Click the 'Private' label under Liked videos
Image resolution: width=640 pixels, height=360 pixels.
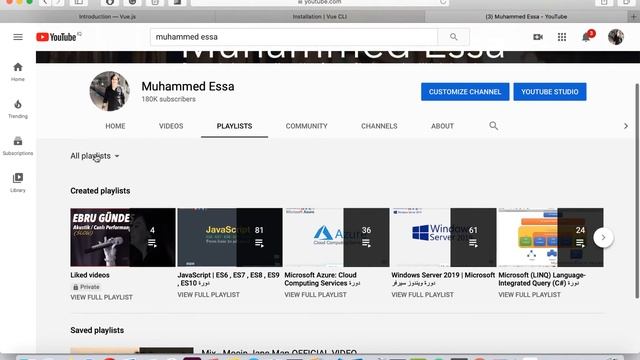pos(86,287)
